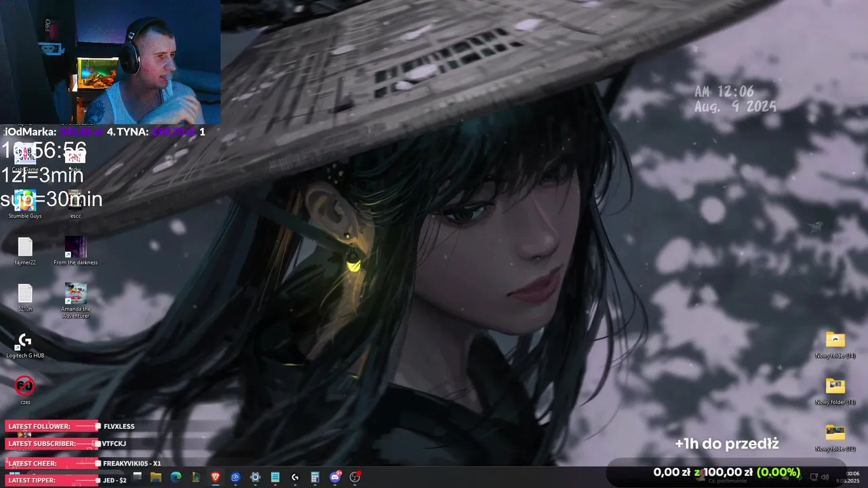This screenshot has width=868, height=488.
Task: Select the tajmer22 text file
Action: 25,251
